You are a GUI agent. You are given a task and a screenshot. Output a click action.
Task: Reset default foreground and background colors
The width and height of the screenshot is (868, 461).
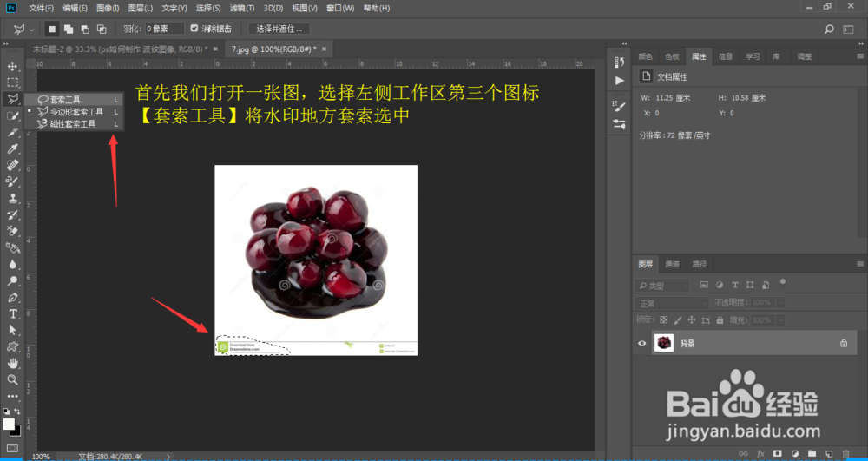[6, 412]
